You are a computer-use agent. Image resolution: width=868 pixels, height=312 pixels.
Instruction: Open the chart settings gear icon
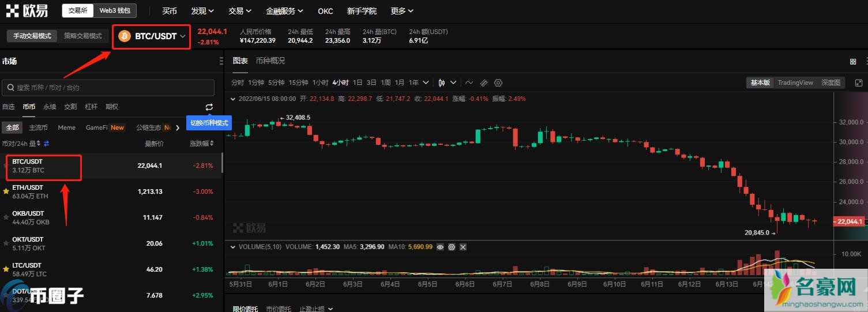498,82
